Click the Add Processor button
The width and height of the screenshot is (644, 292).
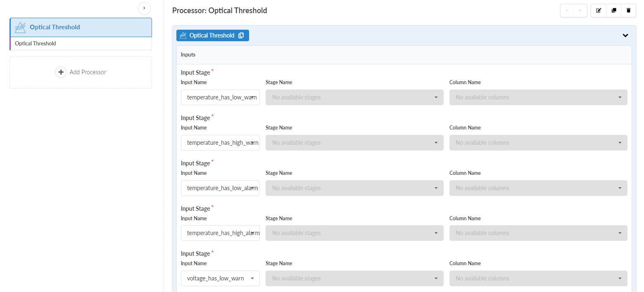point(81,72)
